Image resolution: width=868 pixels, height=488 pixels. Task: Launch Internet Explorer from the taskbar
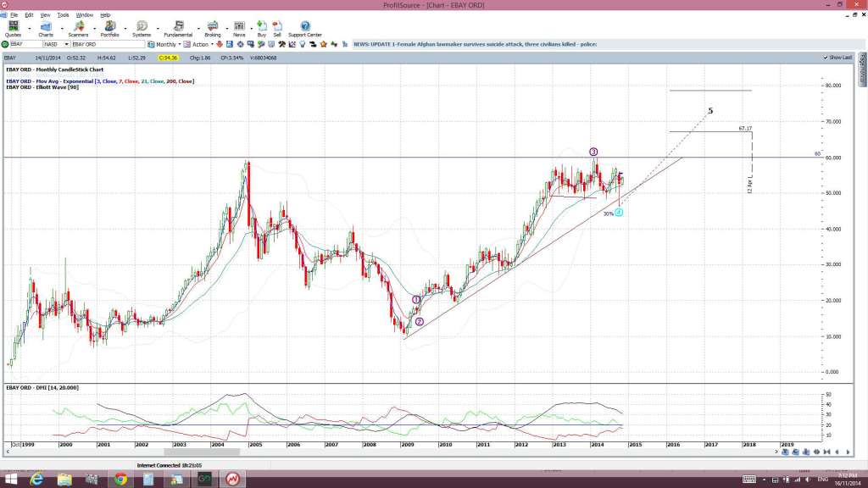point(36,480)
